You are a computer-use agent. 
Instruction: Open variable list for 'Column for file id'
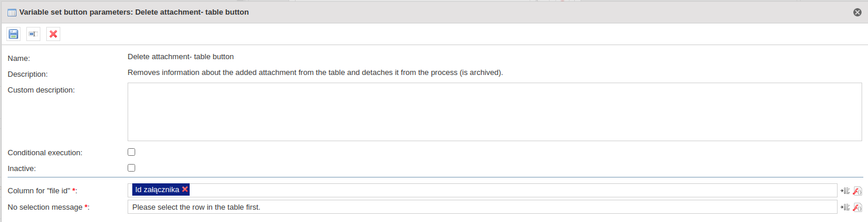(845, 190)
